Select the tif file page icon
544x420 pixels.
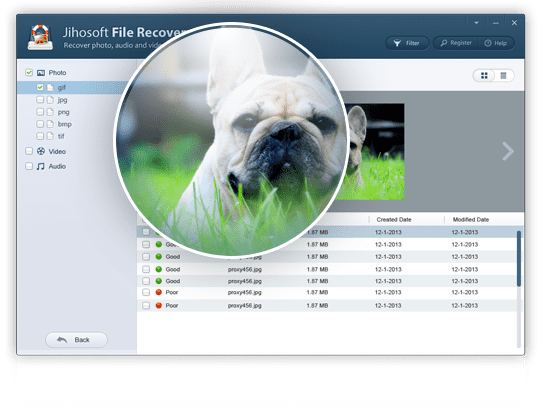50,136
